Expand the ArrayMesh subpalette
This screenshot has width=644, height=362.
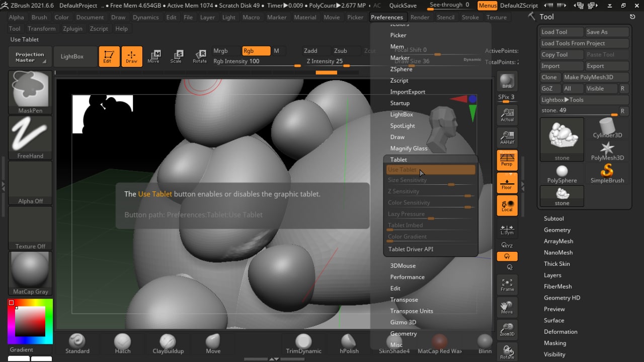coord(558,241)
